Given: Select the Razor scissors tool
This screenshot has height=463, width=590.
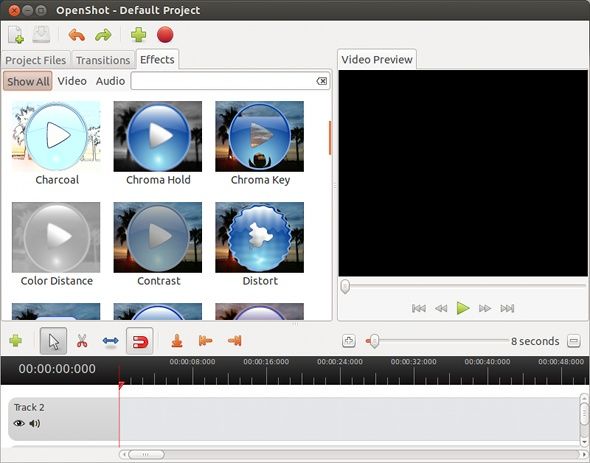Looking at the screenshot, I should click(x=82, y=341).
